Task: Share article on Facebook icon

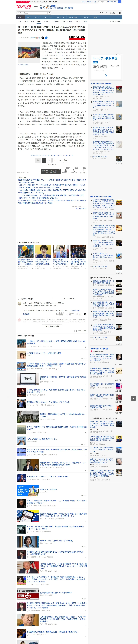Action: (x=46, y=38)
